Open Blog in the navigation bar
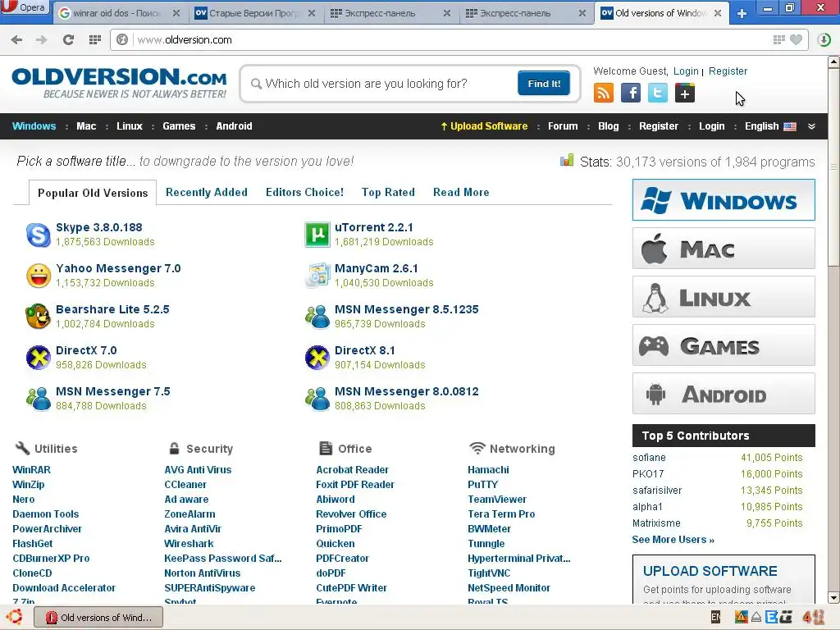The height and width of the screenshot is (630, 840). (608, 126)
